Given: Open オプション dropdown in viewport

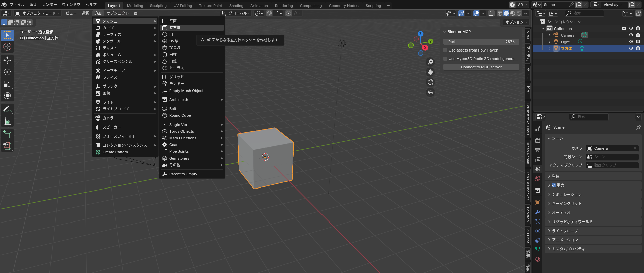Looking at the screenshot, I should 517,22.
